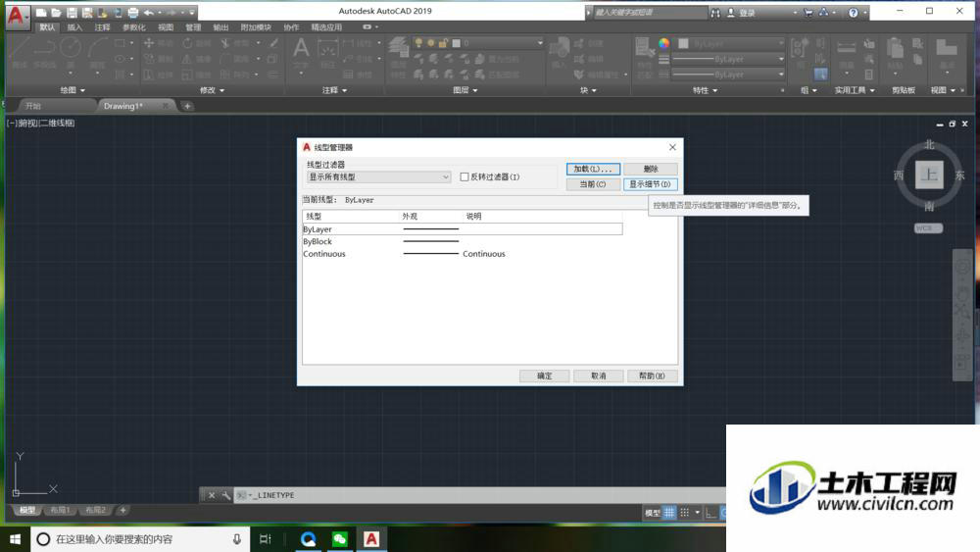Switch to the Drawing1 file tab
This screenshot has height=552, width=980.
click(x=123, y=106)
